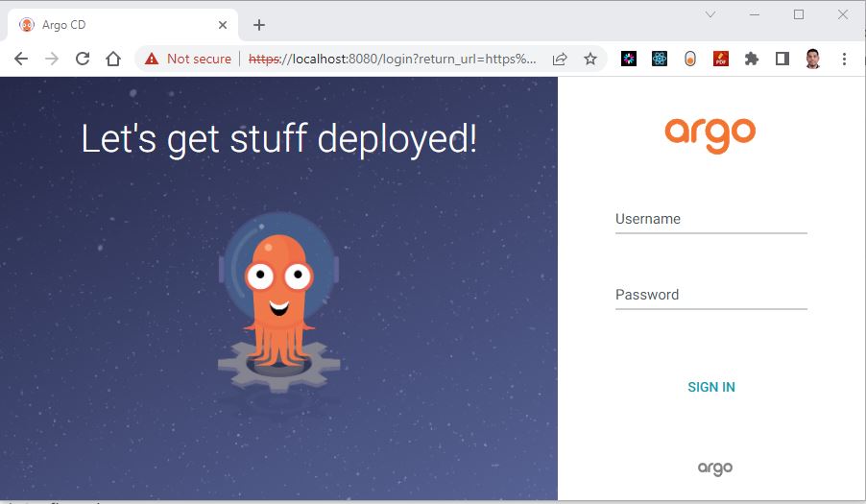Toggle the browser side panel
This screenshot has height=504, width=866.
pyautogui.click(x=782, y=59)
